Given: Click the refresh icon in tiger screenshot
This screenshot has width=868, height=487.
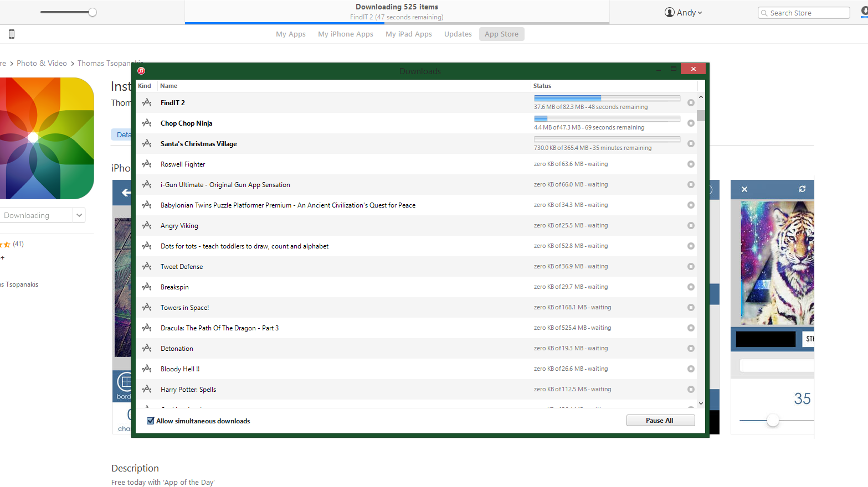Looking at the screenshot, I should point(802,189).
